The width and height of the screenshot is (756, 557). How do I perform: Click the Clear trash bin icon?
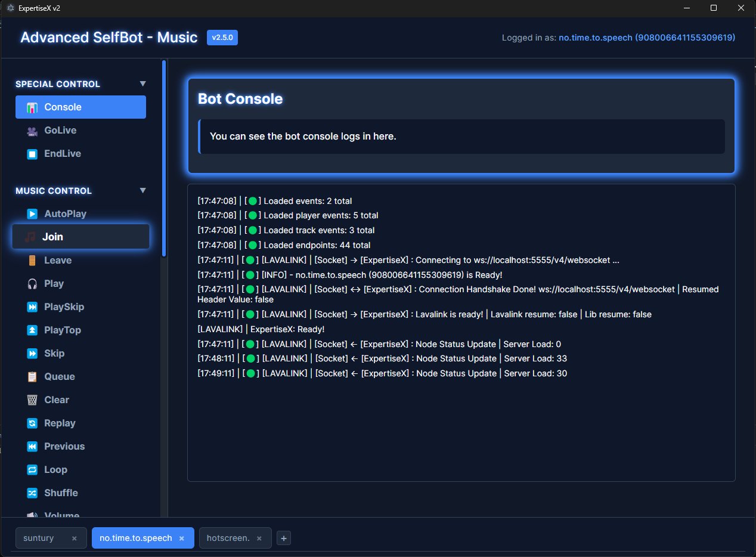[x=32, y=400]
